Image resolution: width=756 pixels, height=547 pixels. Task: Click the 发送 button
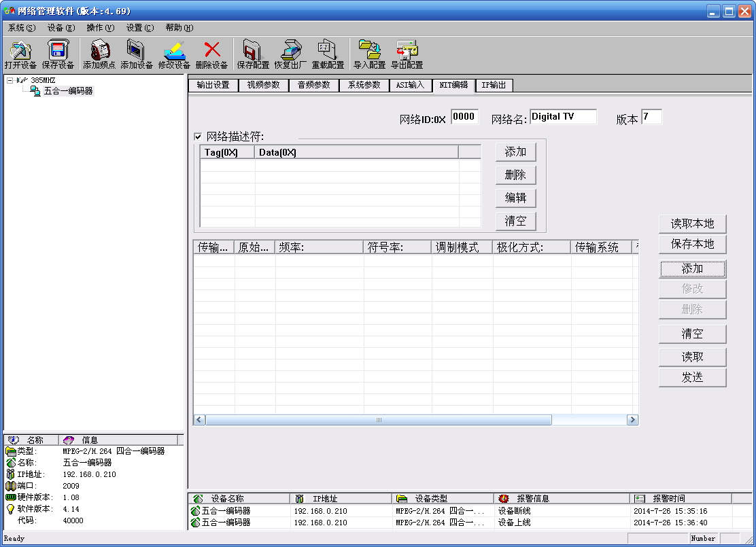692,377
